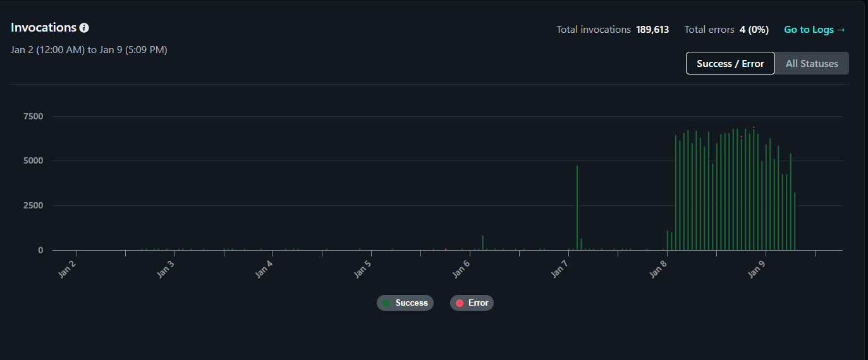Click the small Jan 6 bar near 800
The height and width of the screenshot is (360, 868).
(483, 243)
